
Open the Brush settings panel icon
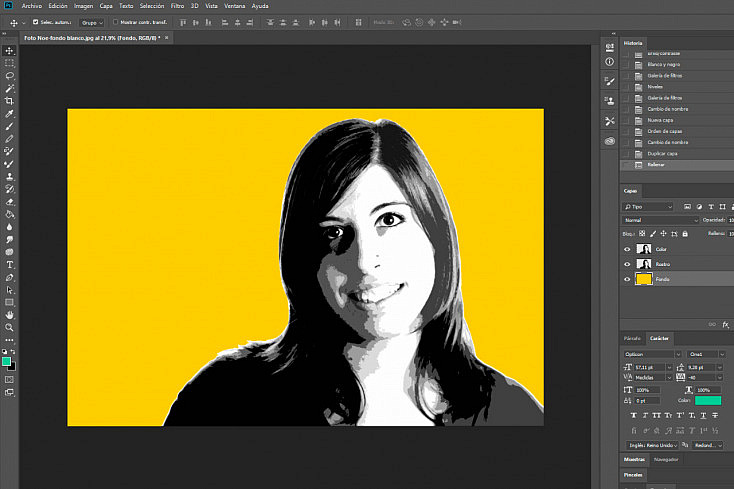[609, 81]
